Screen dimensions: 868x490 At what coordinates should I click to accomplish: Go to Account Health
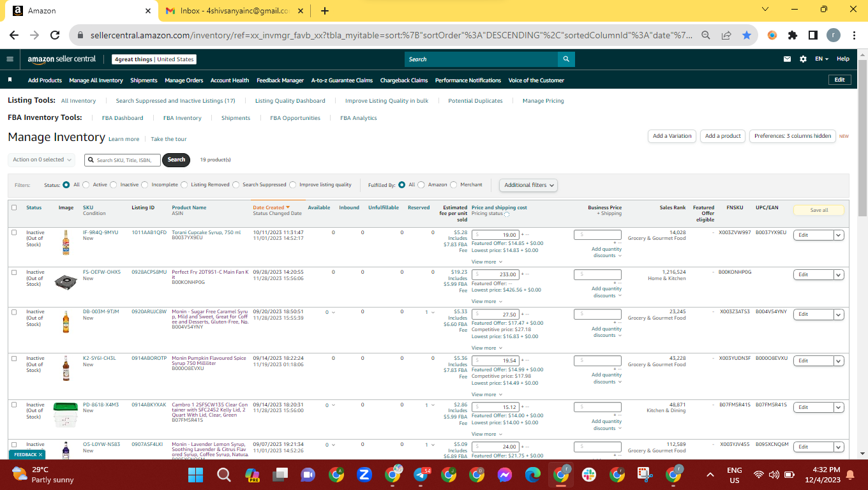click(x=230, y=80)
